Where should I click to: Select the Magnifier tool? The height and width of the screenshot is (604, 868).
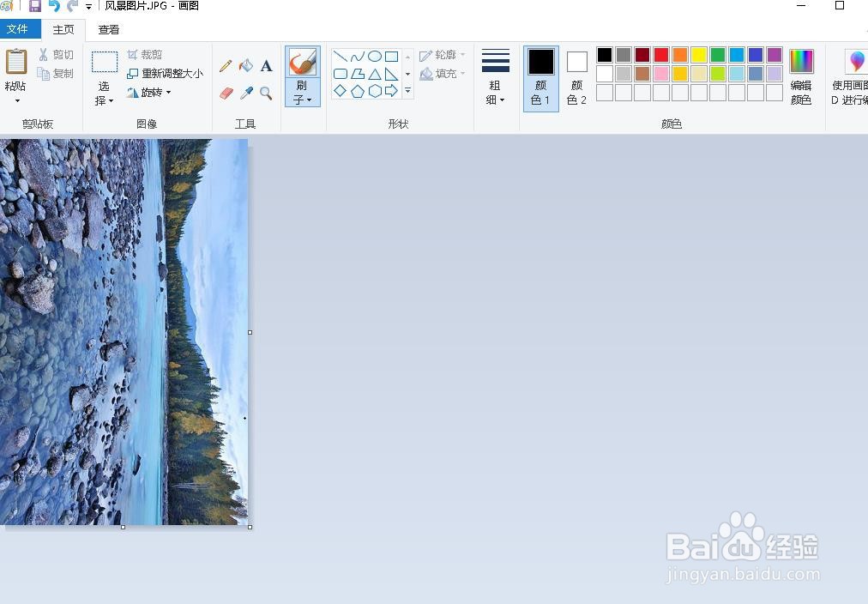(267, 94)
